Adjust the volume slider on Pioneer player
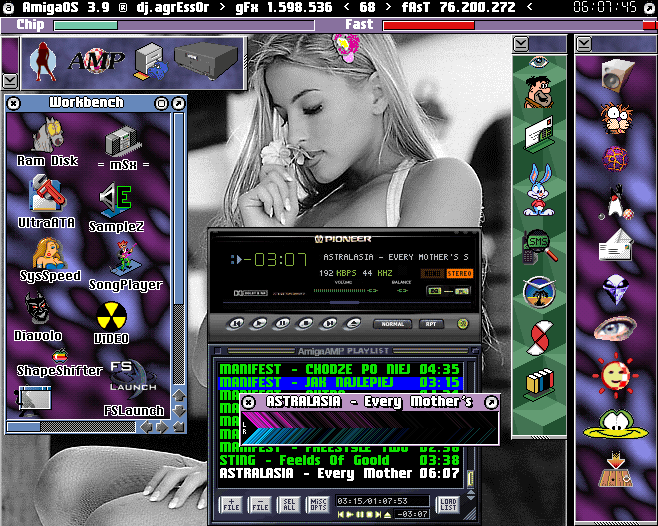Screen dimensions: 658x526 click(346, 290)
